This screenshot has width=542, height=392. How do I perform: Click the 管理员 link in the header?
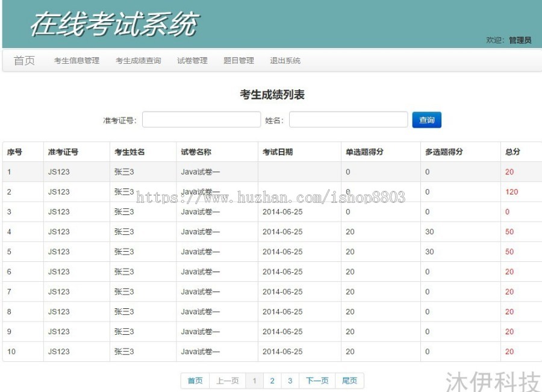pyautogui.click(x=520, y=38)
